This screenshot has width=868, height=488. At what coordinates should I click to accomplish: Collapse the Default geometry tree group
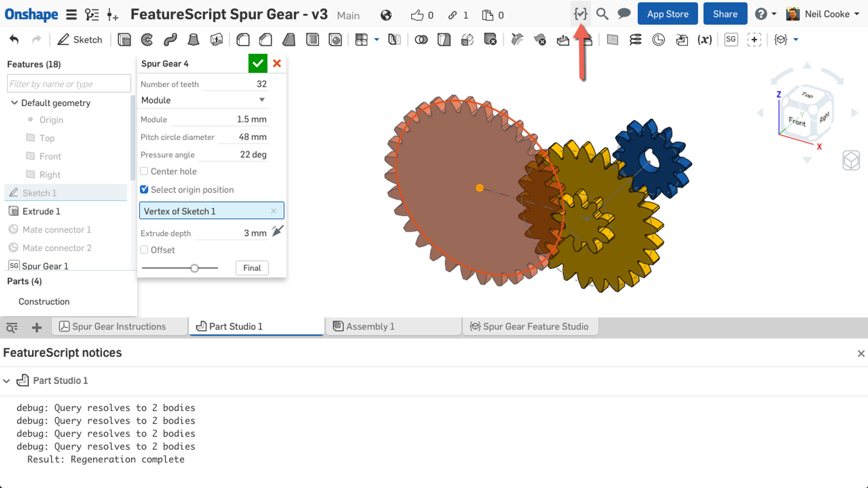tap(15, 103)
